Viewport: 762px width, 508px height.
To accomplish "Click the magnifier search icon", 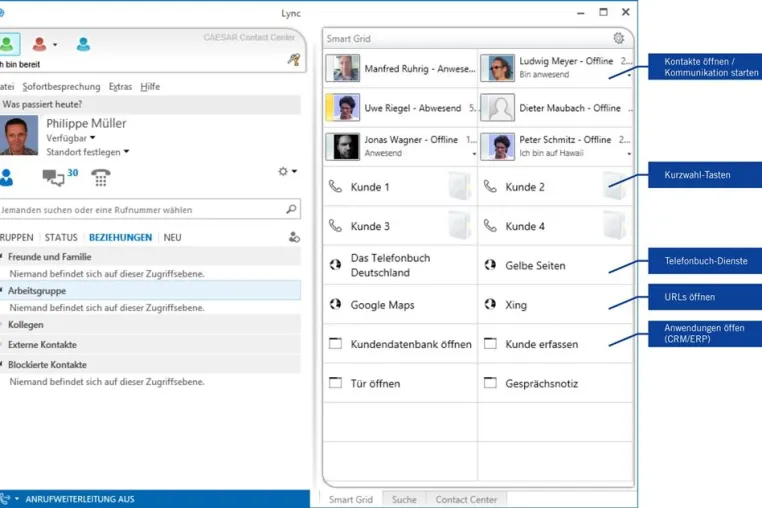I will [291, 209].
